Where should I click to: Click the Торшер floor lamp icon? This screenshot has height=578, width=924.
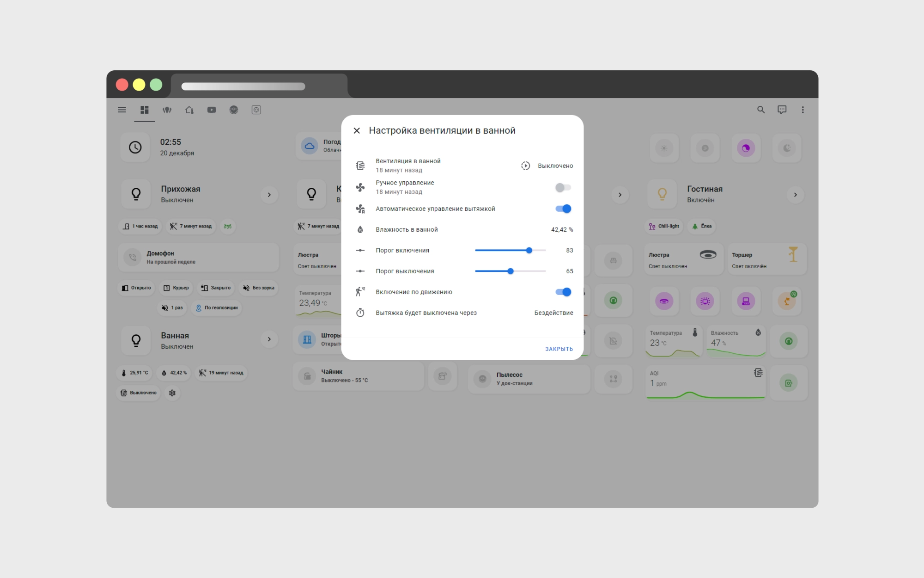(793, 255)
